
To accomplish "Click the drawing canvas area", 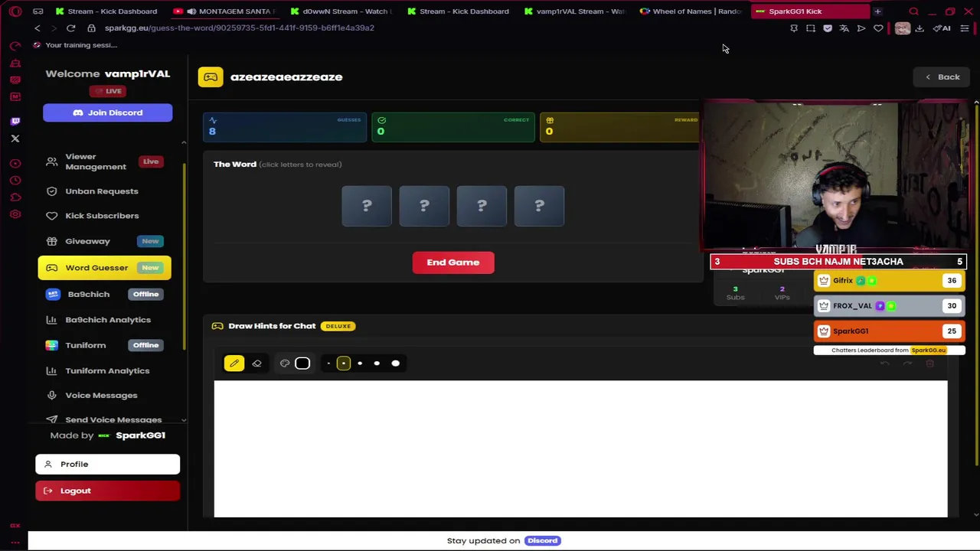I will (x=580, y=448).
